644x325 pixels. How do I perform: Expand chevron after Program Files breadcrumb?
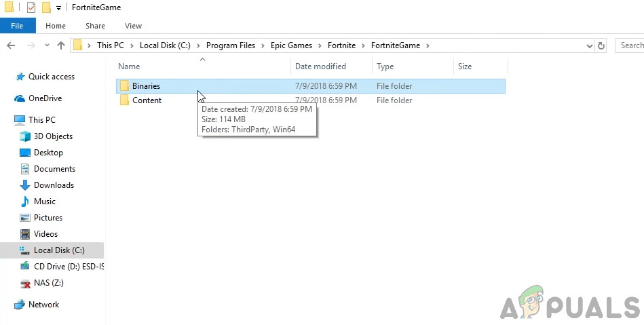coord(263,45)
